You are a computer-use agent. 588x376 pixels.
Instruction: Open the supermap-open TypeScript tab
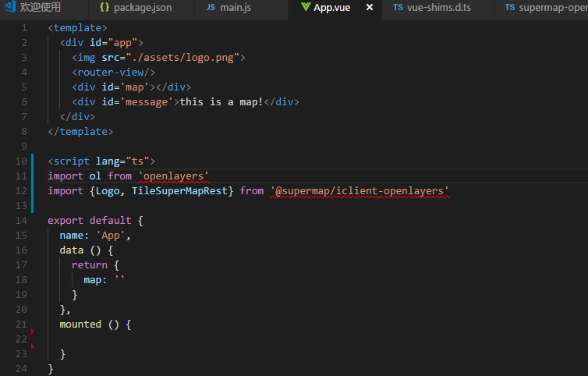541,8
